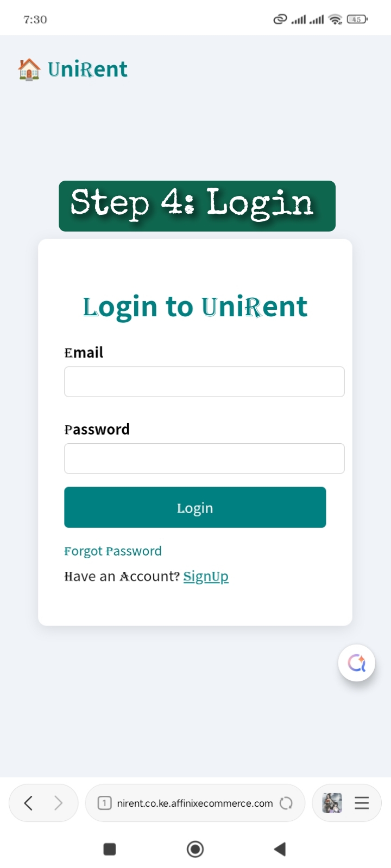Click the UniRent house logo icon
The image size is (391, 868).
click(29, 69)
